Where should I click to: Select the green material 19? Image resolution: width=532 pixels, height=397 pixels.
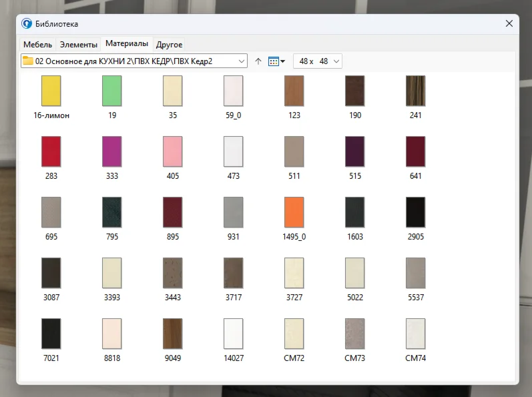(112, 91)
